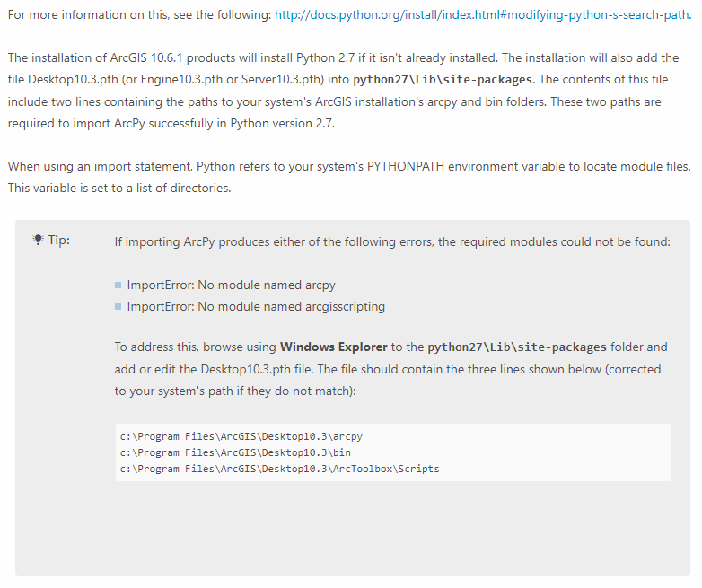The image size is (702, 588).
Task: Click "ImportError: No module named arcpy" text
Action: pyautogui.click(x=231, y=285)
